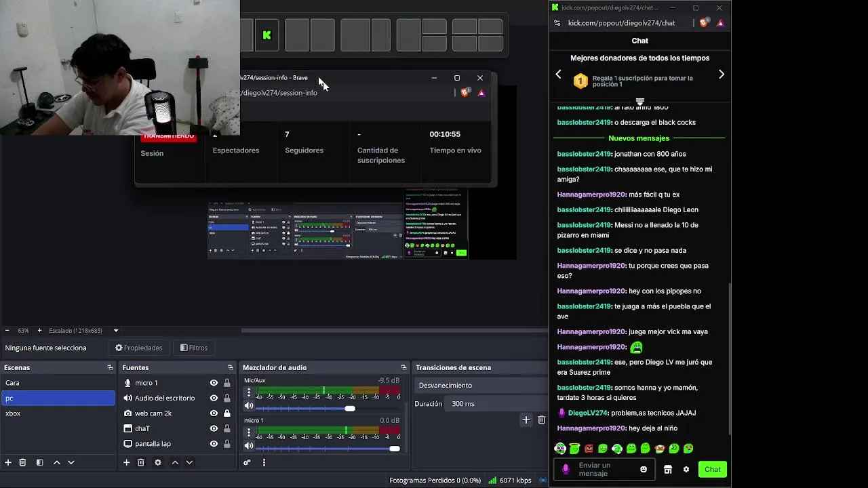Add a scene transition with the plus icon

[x=526, y=420]
